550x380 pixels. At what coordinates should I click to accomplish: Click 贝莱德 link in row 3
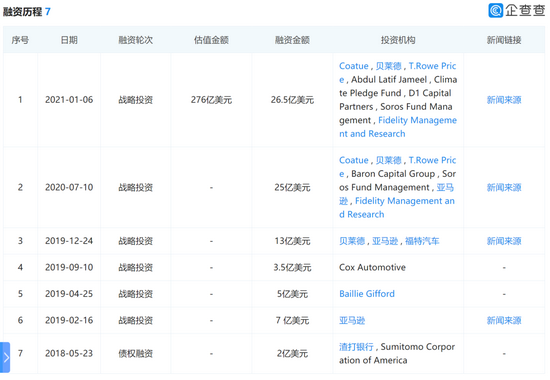pos(352,241)
